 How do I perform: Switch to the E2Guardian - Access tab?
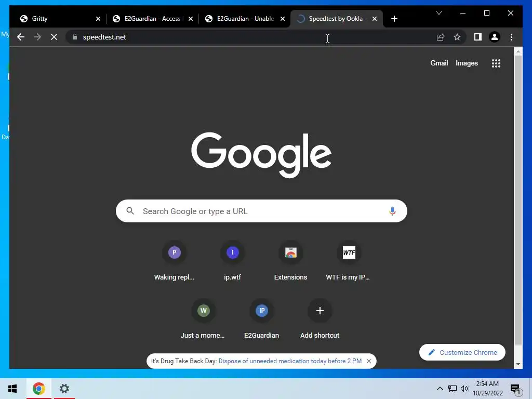point(152,19)
